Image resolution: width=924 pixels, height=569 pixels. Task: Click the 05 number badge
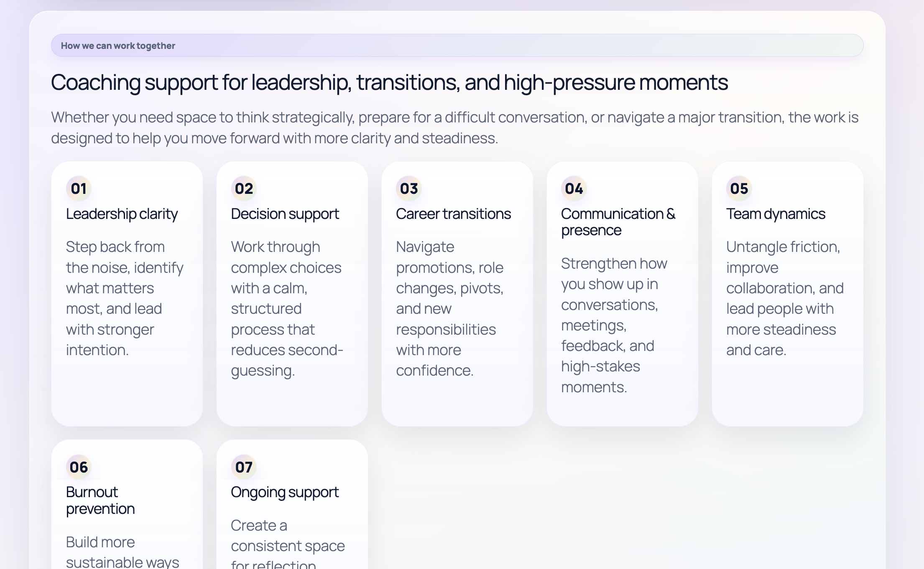(x=739, y=188)
